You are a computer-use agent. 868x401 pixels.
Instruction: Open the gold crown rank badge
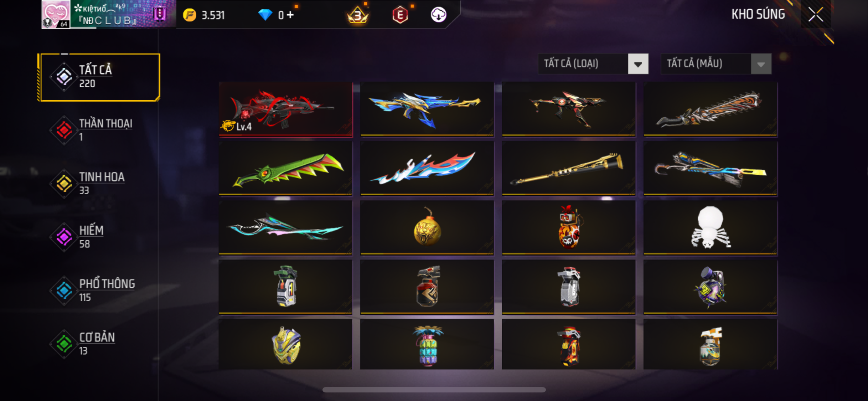[358, 15]
